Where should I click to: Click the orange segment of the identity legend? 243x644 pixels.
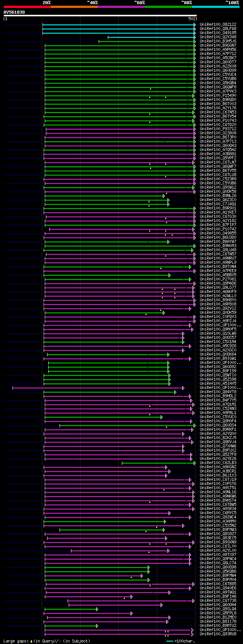click(x=74, y=7)
